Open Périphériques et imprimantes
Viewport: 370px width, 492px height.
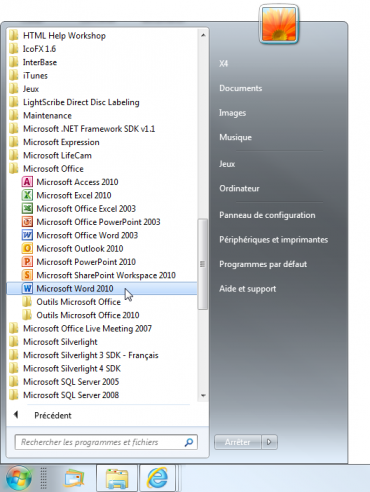tap(273, 240)
